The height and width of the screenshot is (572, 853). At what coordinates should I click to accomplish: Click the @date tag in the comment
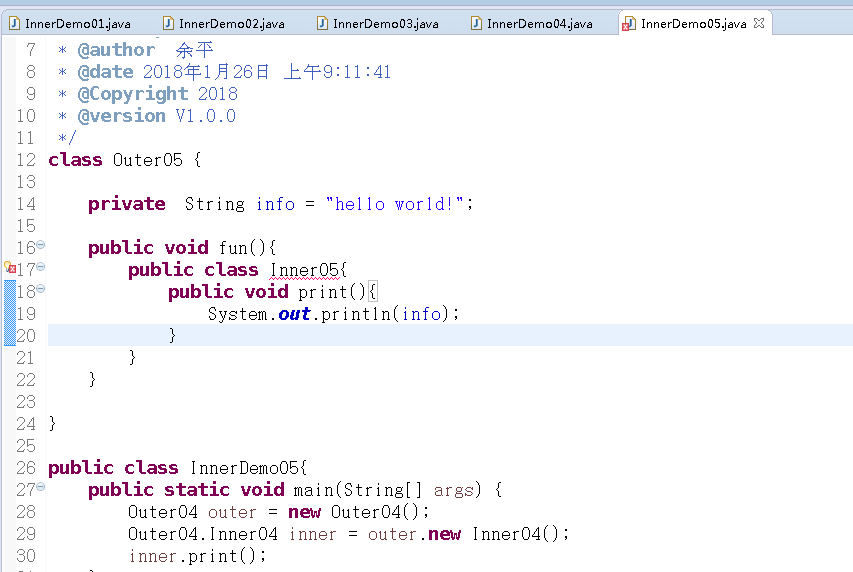[106, 72]
